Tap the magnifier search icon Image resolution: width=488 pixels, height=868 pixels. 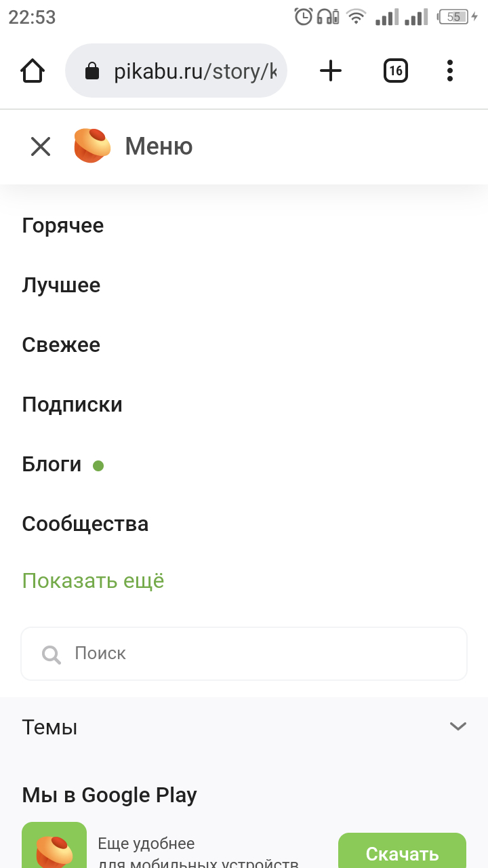click(52, 654)
